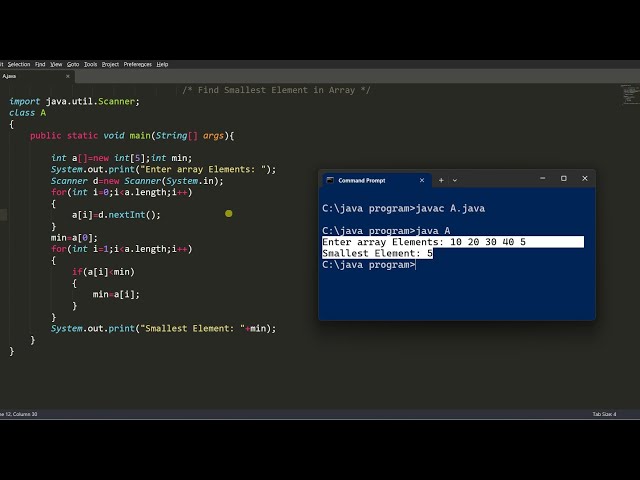This screenshot has height=480, width=640.
Task: Open the Tools menu
Action: (91, 64)
